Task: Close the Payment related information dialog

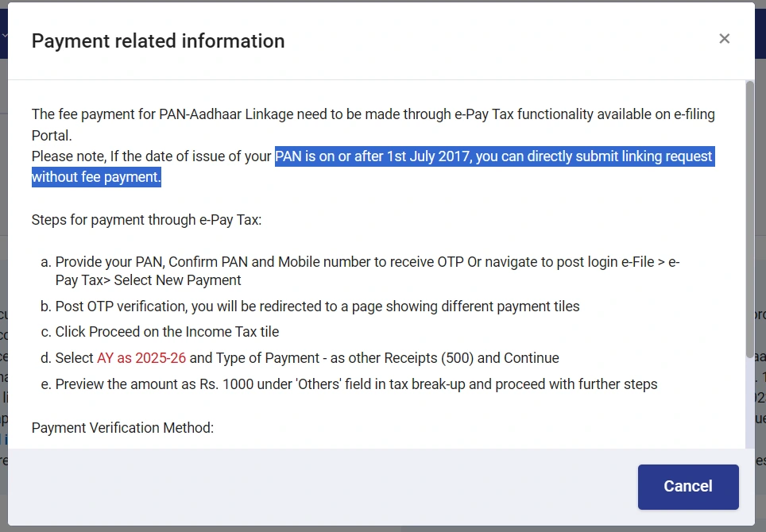Action: pos(724,39)
